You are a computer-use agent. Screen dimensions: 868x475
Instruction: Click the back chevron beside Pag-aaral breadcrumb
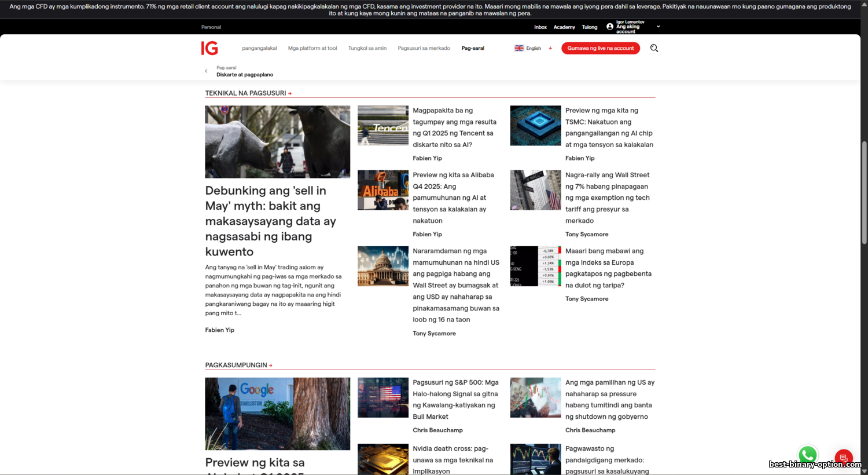[206, 71]
